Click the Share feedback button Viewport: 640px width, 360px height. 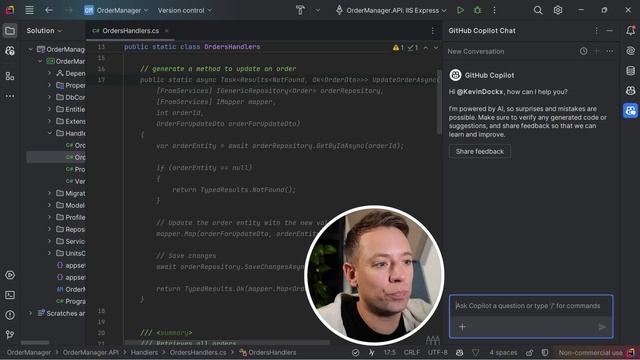pyautogui.click(x=480, y=151)
